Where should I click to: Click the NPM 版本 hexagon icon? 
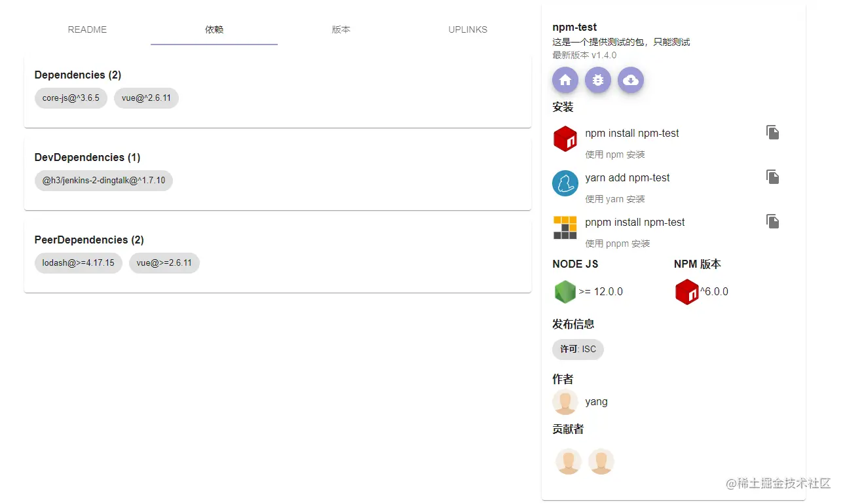[x=687, y=291]
